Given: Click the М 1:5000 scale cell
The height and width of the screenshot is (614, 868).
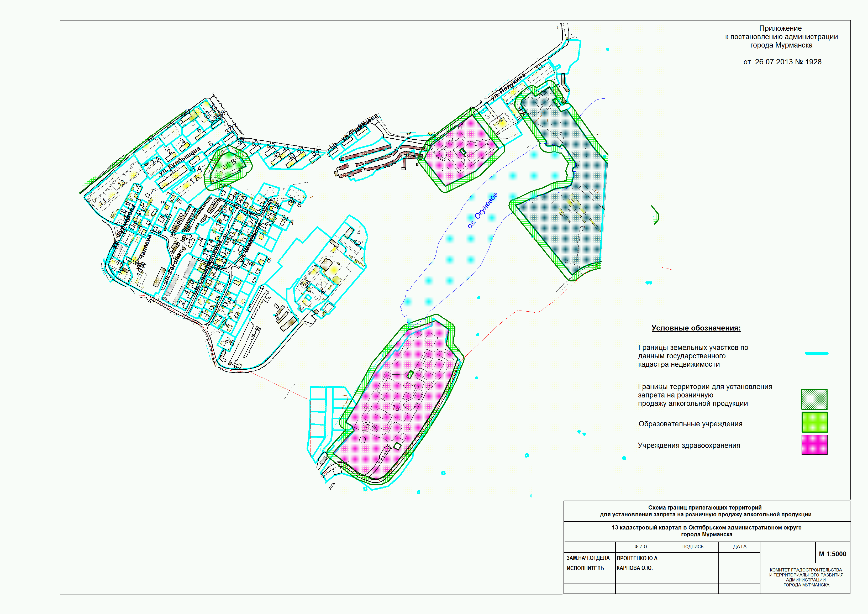Looking at the screenshot, I should 833,554.
